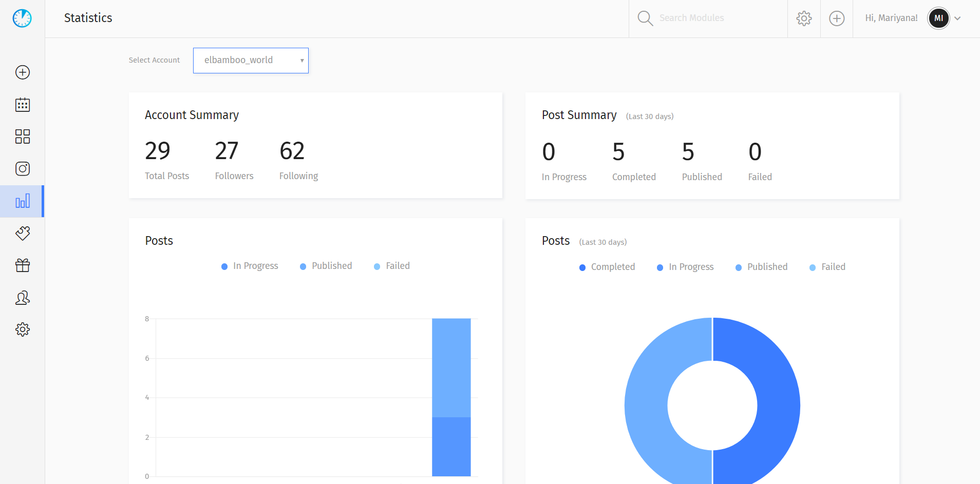Toggle Completed legend in donut chart
980x484 pixels.
(x=607, y=267)
